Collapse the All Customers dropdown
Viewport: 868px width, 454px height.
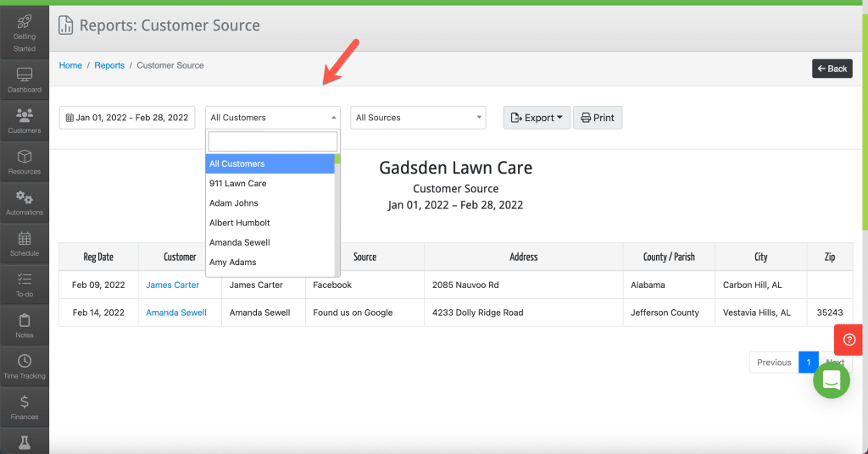pos(272,118)
